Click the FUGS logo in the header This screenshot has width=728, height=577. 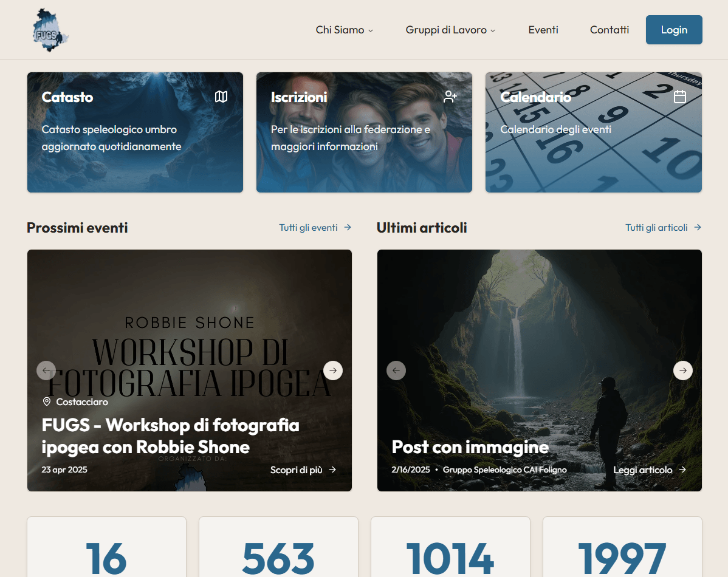point(50,30)
